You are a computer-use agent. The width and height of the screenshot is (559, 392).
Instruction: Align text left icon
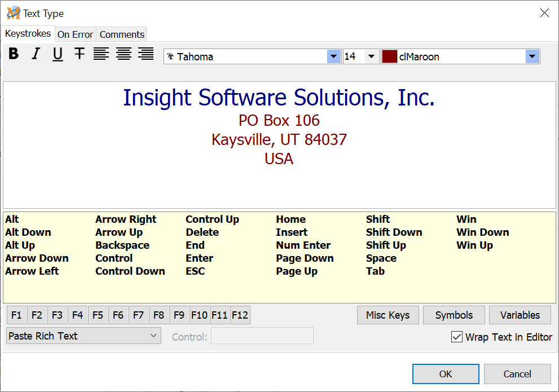tap(102, 54)
